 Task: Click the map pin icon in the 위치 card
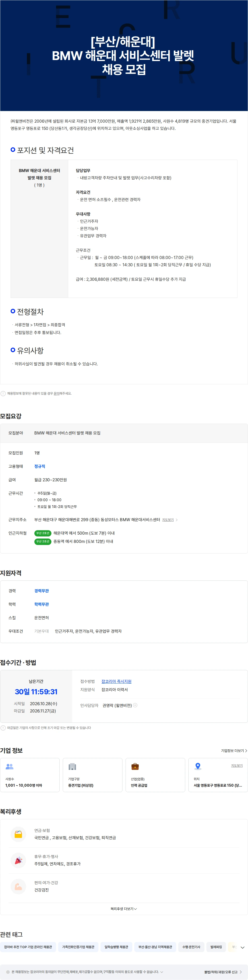point(197,767)
